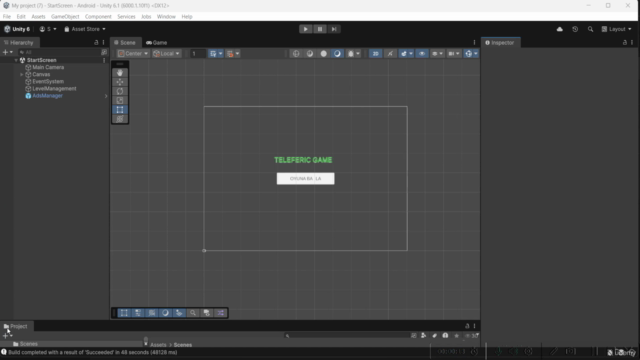Screen dimensions: 640x360
Task: Select the Transform tool
Action: tap(120, 119)
